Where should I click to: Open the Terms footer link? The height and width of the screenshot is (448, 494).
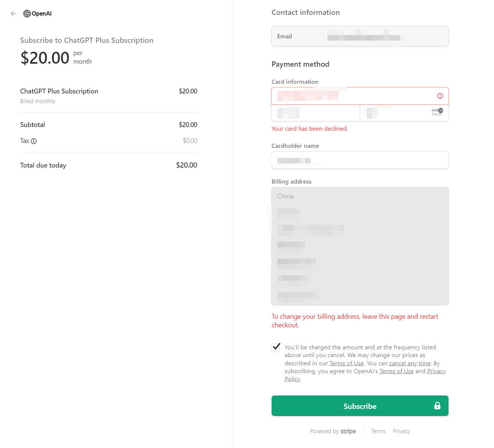(378, 431)
